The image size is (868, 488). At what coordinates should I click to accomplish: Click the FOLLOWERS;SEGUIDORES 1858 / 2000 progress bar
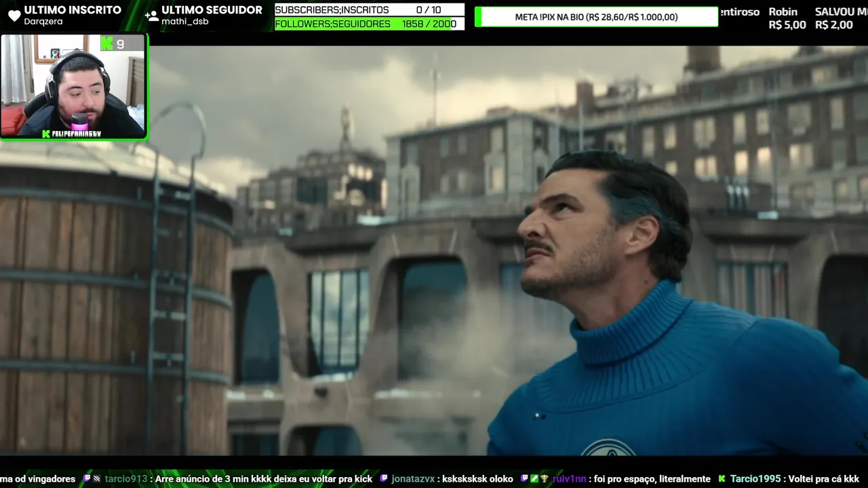point(370,24)
